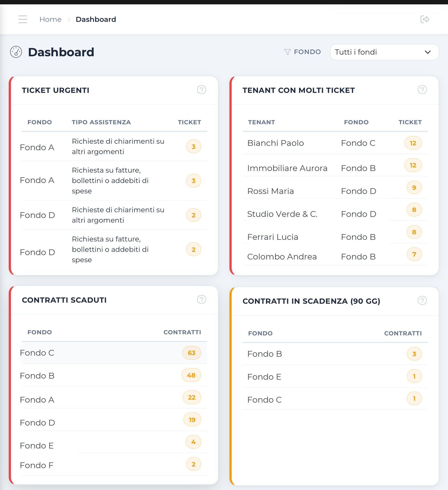
Task: Open help for Tenant con molti ticket
Action: pyautogui.click(x=422, y=90)
